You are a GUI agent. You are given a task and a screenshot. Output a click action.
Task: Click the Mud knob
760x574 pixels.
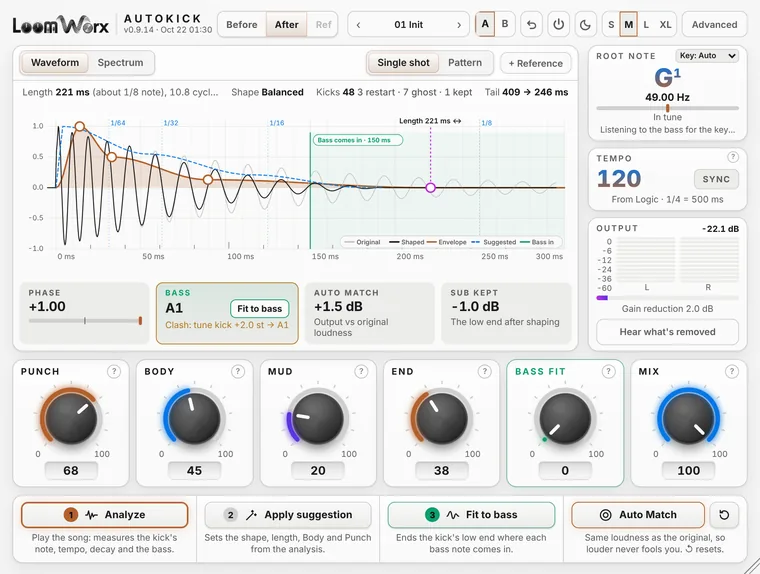318,418
